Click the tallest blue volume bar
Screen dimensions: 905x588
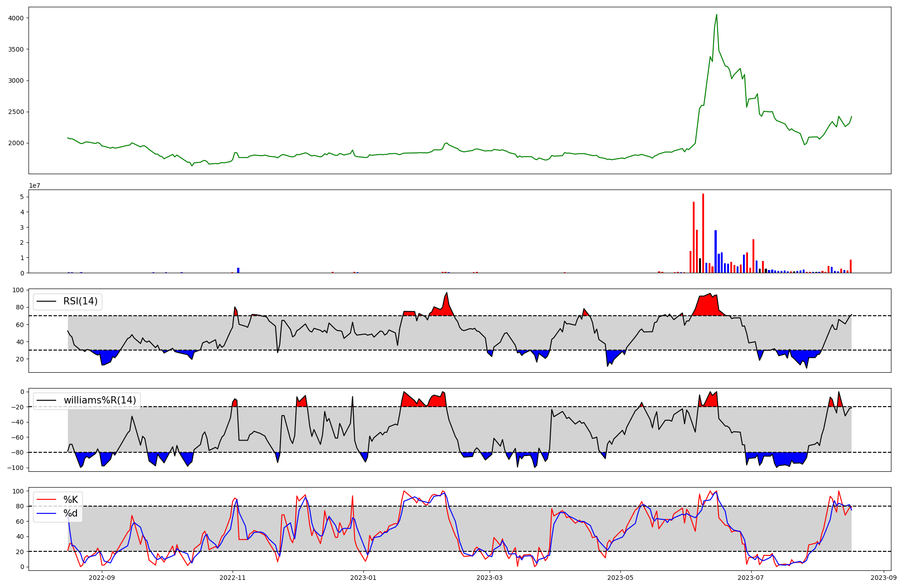[x=715, y=251]
